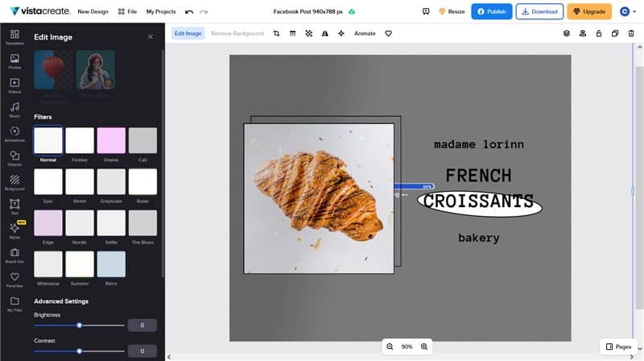644x361 pixels.
Task: Click the Upgrade button
Action: [589, 11]
